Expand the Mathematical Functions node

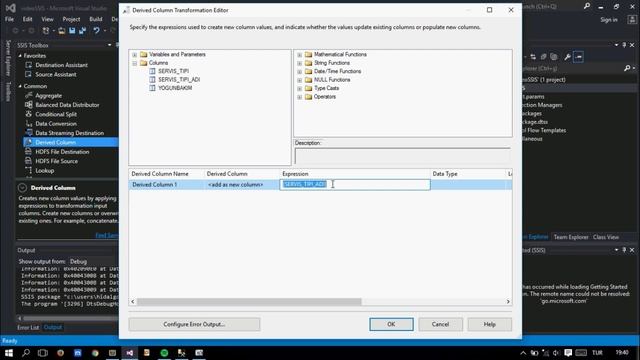[300, 55]
